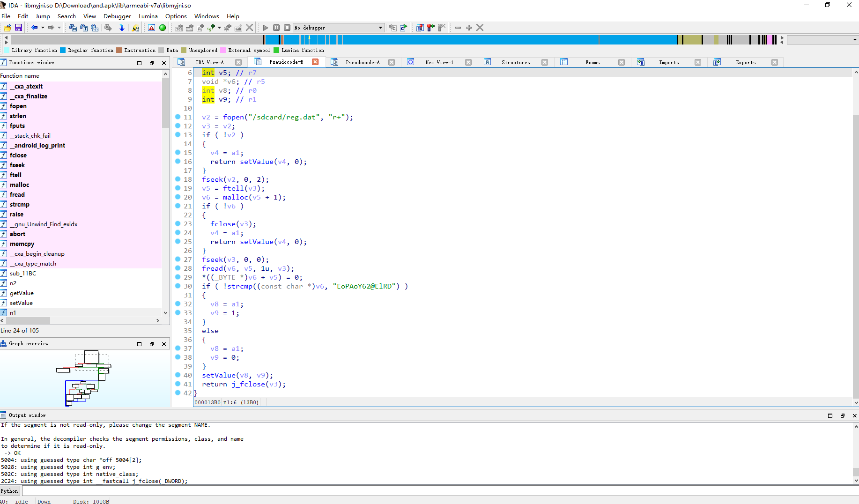Open the Jump menu
Image resolution: width=859 pixels, height=504 pixels.
(x=43, y=16)
